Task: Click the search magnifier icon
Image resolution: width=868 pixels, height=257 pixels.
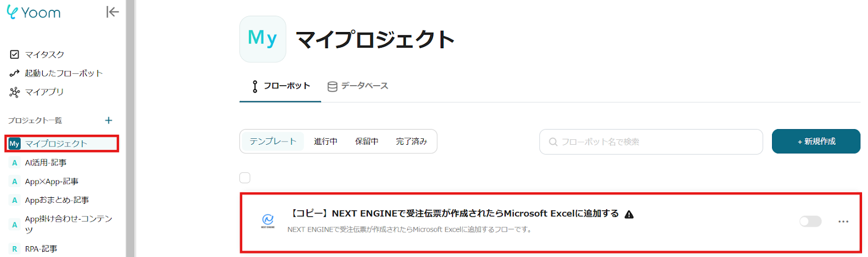Action: tap(553, 142)
